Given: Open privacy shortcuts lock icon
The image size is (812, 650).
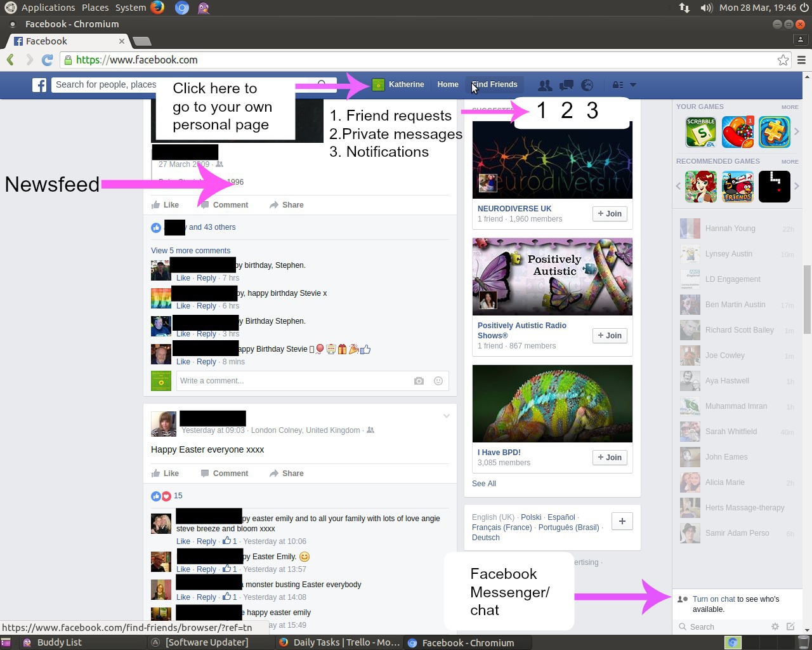Looking at the screenshot, I should point(617,85).
